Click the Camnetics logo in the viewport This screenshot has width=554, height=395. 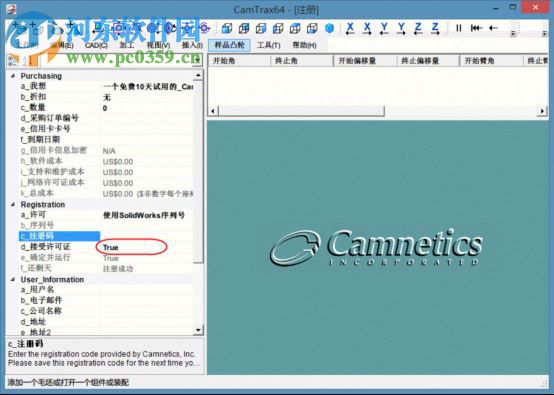[377, 247]
